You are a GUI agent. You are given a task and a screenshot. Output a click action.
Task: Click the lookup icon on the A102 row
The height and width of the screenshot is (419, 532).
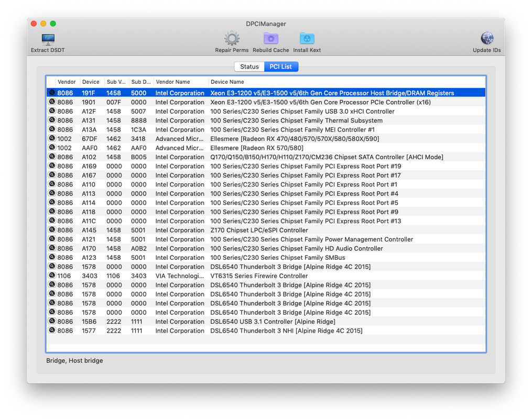[x=52, y=157]
